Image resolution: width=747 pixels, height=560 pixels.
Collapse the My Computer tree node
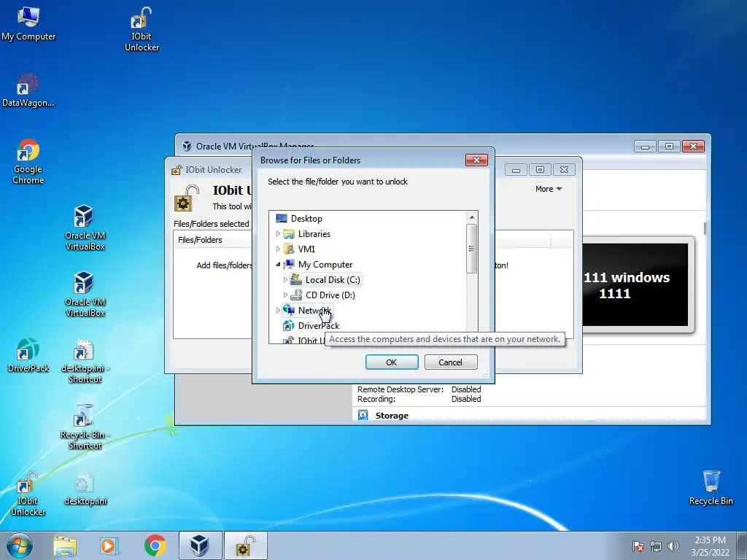[278, 264]
